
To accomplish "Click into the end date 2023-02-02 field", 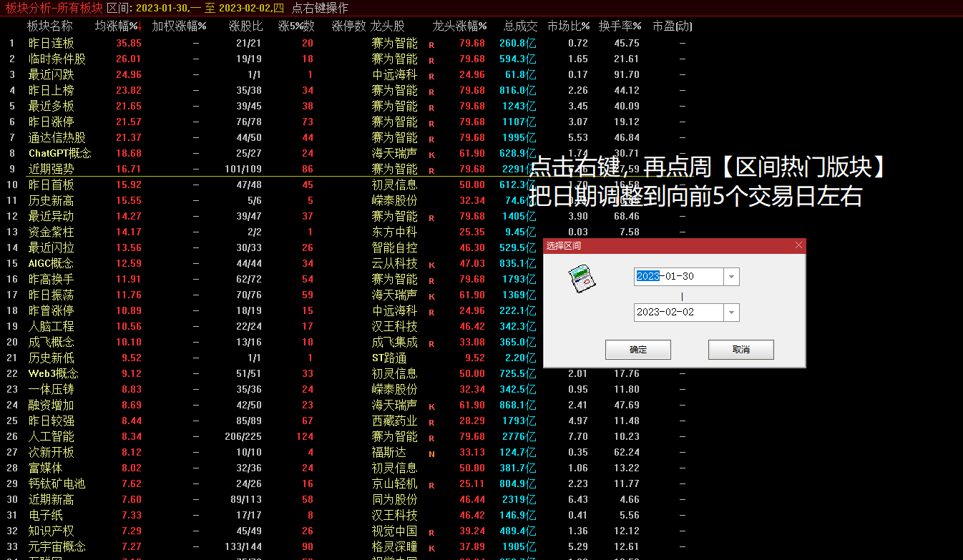I will [x=678, y=313].
